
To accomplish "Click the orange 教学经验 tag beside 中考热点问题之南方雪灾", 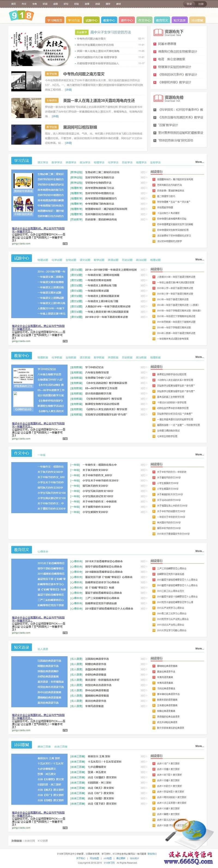I will [52, 74].
